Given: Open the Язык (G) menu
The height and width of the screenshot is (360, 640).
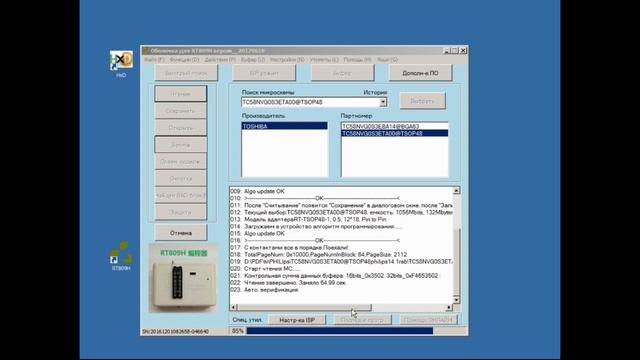Looking at the screenshot, I should pyautogui.click(x=387, y=60).
